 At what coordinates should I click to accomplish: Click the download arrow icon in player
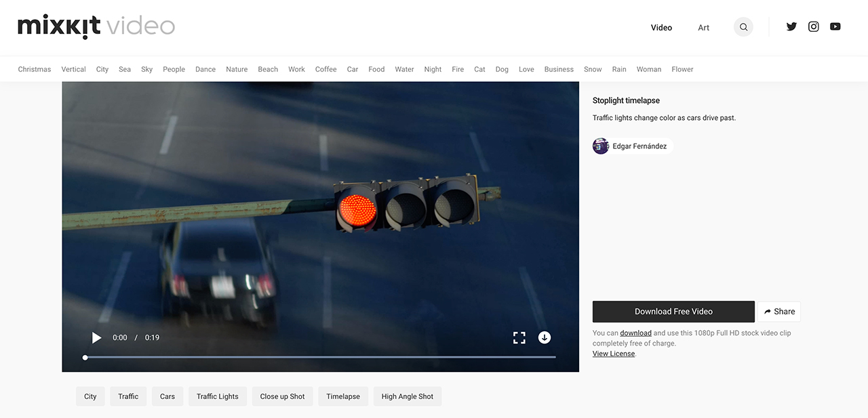click(x=544, y=337)
